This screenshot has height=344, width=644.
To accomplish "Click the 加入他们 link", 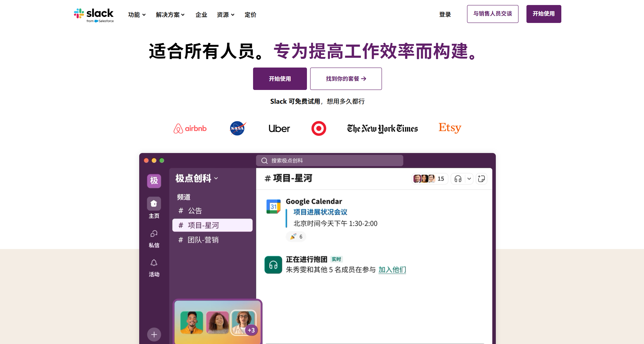I will coord(392,270).
